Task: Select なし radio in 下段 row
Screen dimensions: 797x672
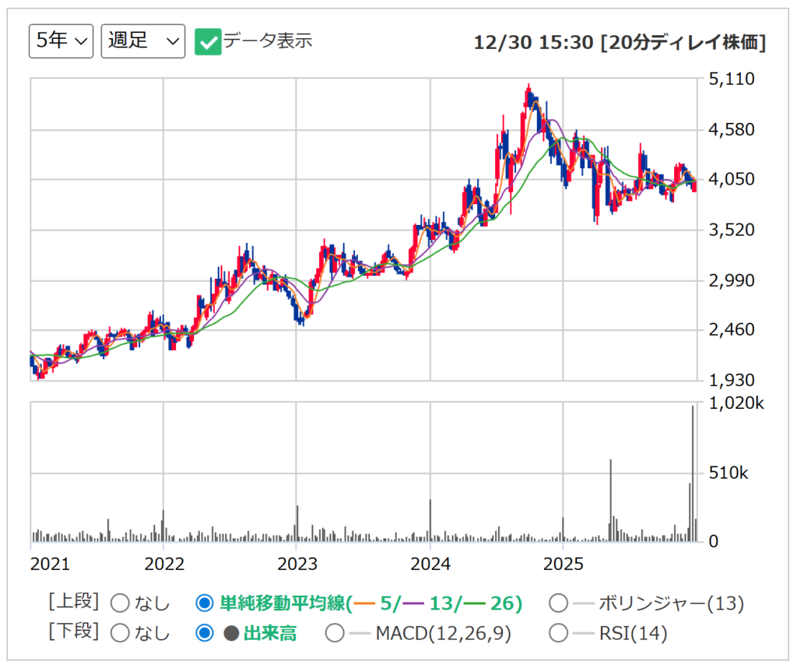Action: (121, 633)
